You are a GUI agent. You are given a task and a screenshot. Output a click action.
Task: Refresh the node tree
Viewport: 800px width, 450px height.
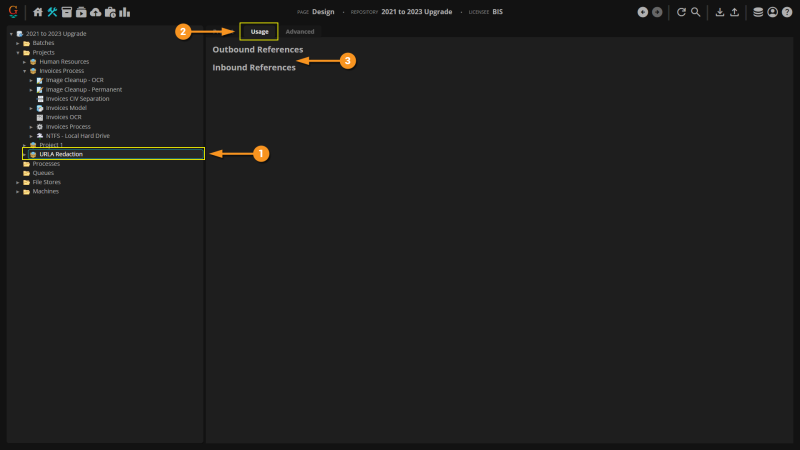coord(681,12)
